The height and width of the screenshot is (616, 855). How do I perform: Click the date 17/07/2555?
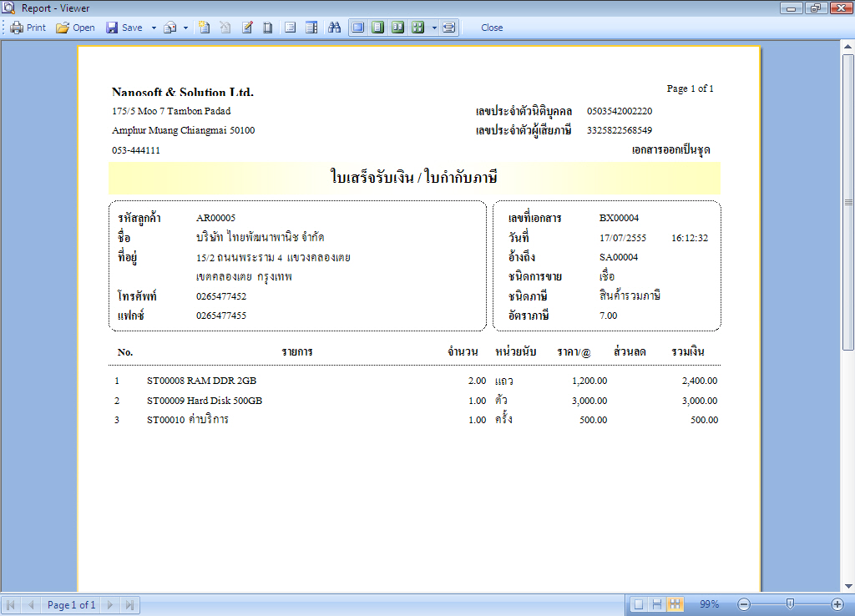pyautogui.click(x=623, y=238)
